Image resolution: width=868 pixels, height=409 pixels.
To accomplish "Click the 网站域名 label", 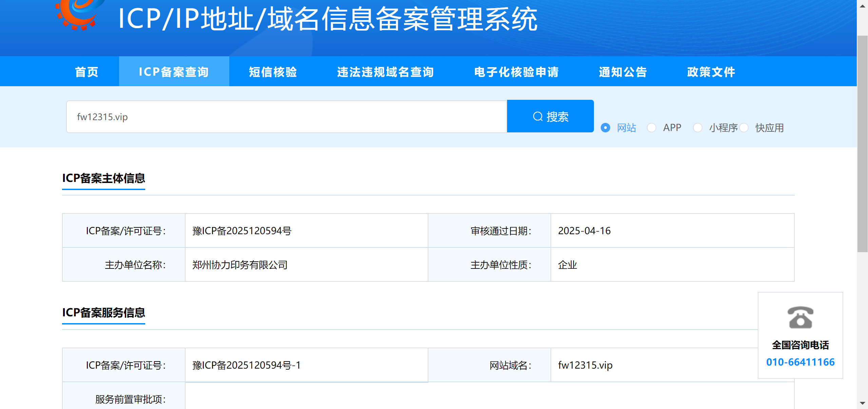I will tap(510, 365).
